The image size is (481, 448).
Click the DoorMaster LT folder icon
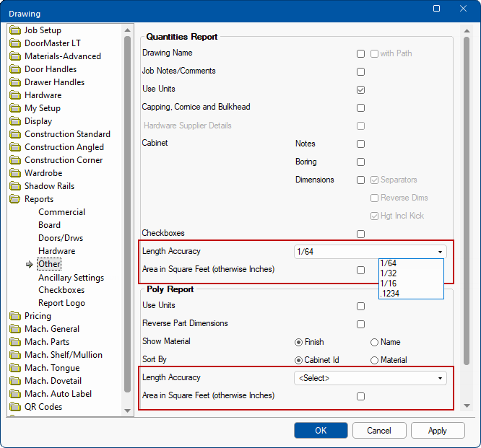pos(15,43)
